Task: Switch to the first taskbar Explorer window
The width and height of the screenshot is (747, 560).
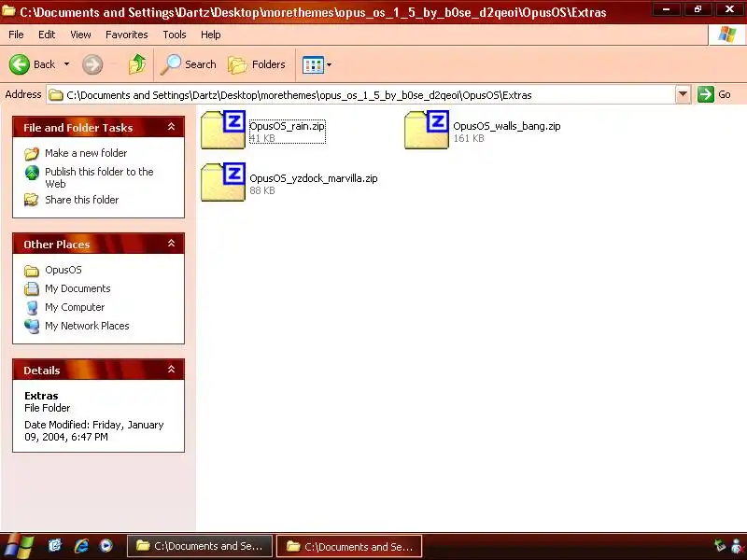Action: tap(200, 546)
